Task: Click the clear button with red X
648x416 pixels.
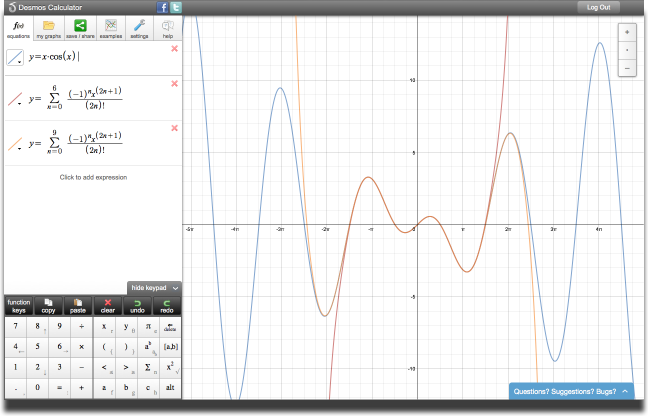Action: point(107,306)
